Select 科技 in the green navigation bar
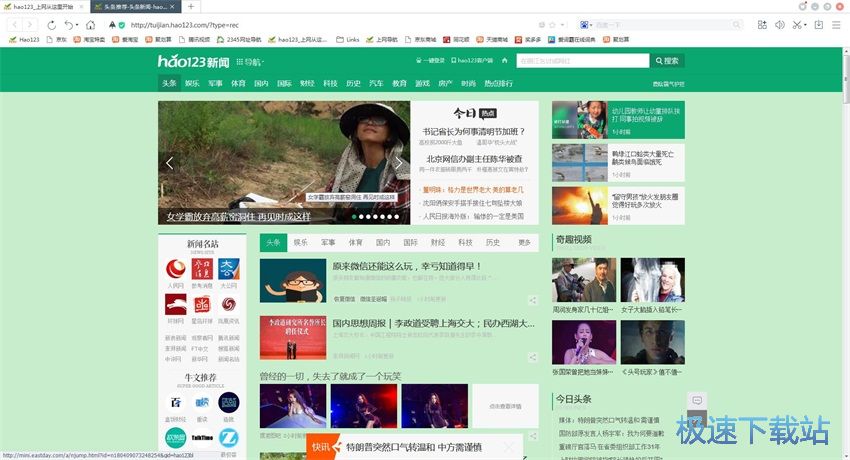 tap(330, 83)
